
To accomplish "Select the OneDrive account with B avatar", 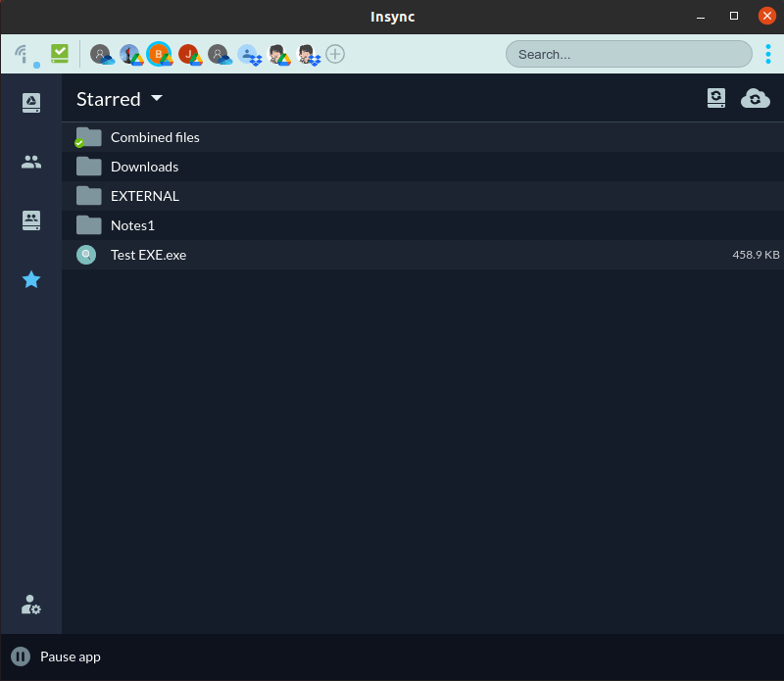I will (161, 54).
